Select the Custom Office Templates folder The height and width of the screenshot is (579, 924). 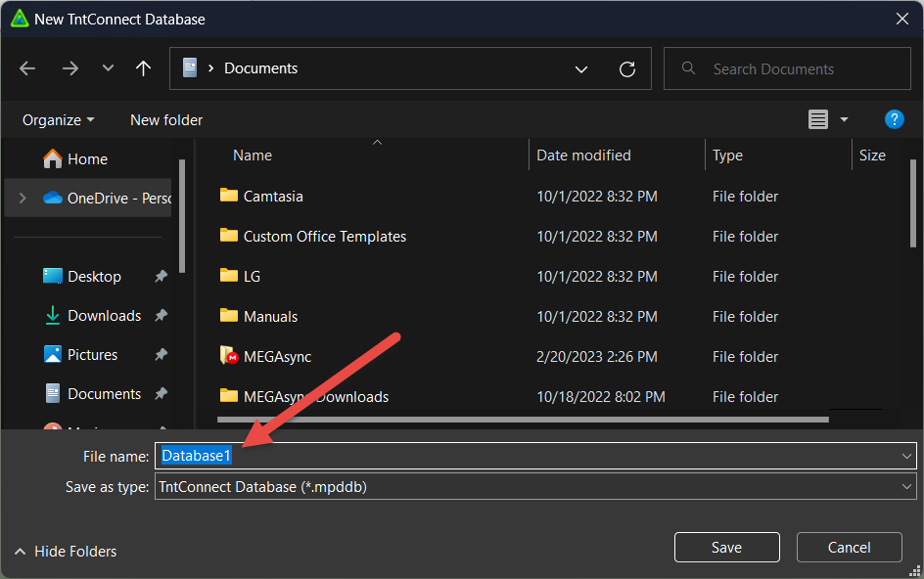click(325, 236)
